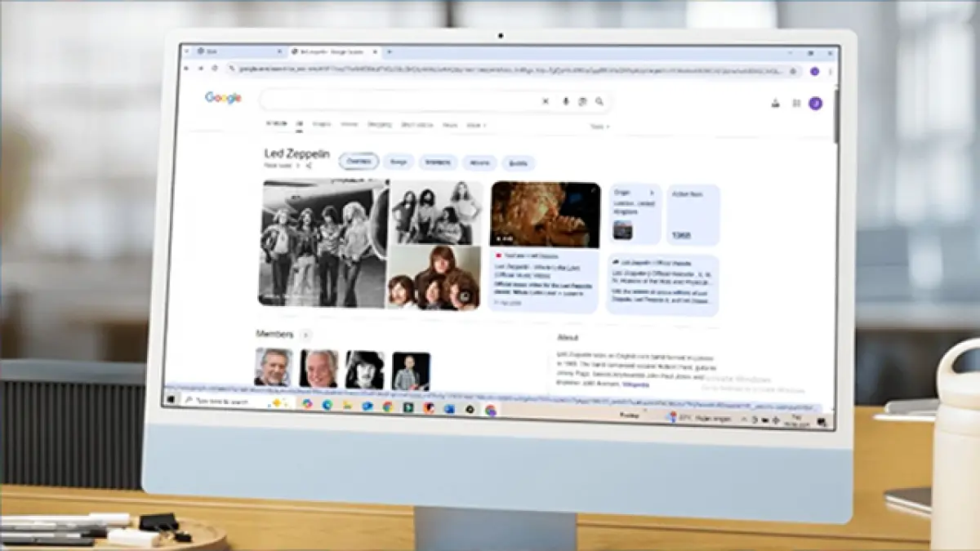
Task: Open the Active from 1968 card
Action: click(693, 215)
